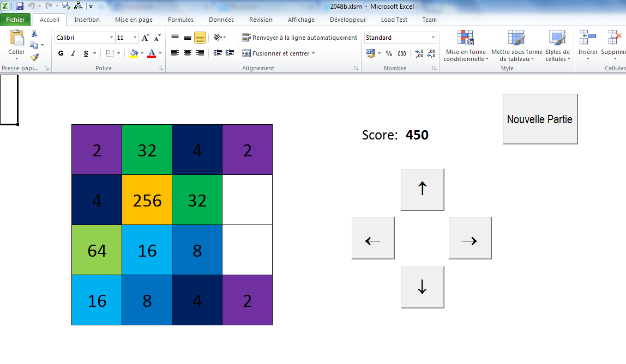Save the workbook via Quick Access toolbar
The image size is (626, 364).
tap(20, 5)
